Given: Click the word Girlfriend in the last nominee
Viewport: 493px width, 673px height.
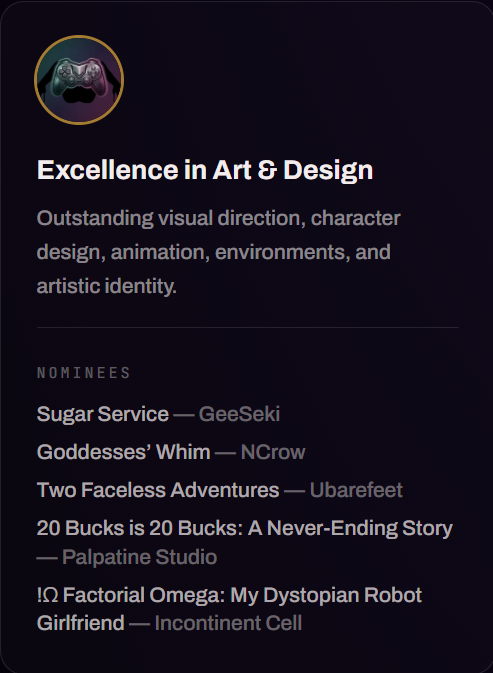Looking at the screenshot, I should tap(81, 623).
